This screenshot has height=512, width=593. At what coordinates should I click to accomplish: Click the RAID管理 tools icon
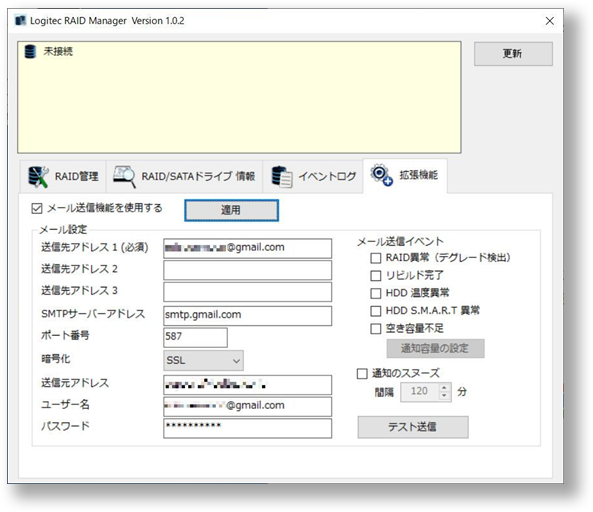point(39,177)
